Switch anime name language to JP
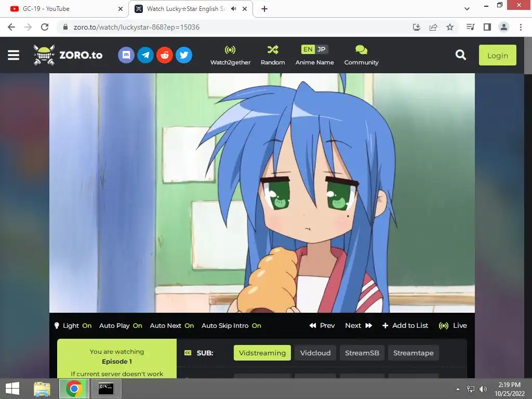The image size is (532, 399). 321,49
